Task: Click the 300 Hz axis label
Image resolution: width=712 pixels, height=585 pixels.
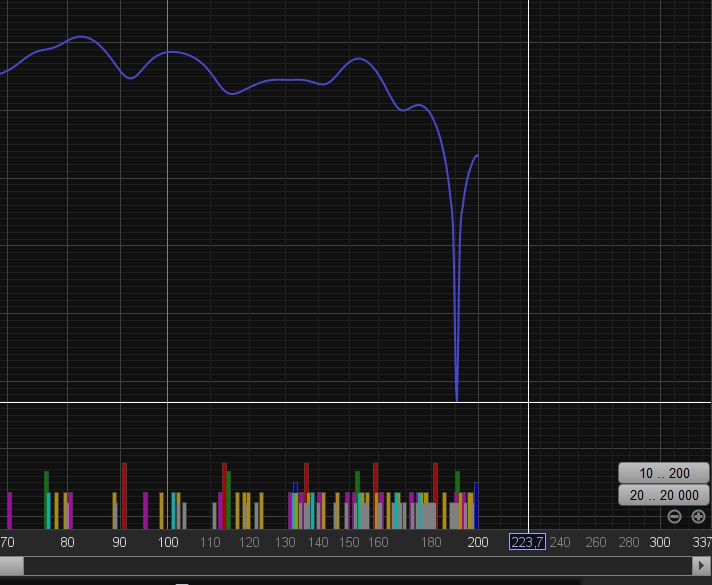Action: 659,542
